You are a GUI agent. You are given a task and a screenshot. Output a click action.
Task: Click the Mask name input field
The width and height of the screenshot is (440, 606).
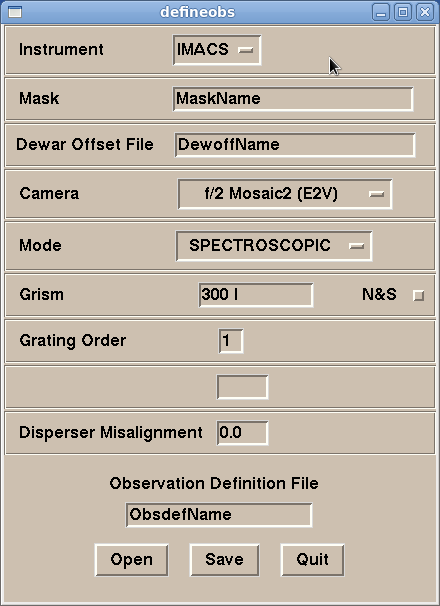293,99
